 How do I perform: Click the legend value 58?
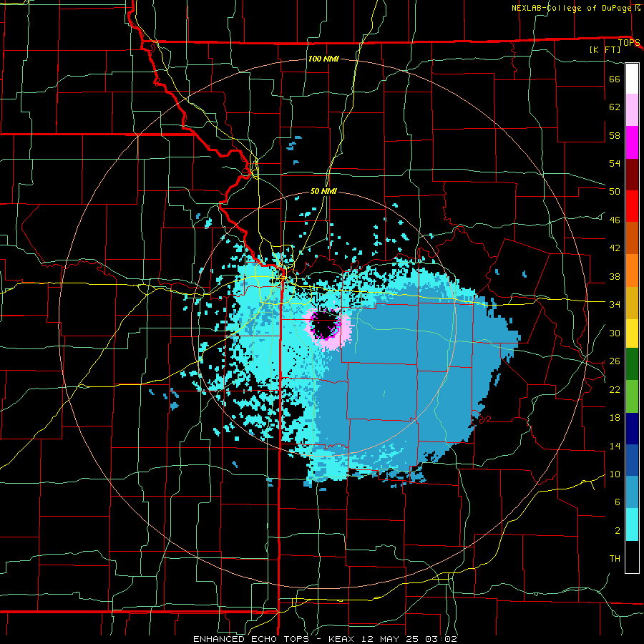click(x=615, y=135)
